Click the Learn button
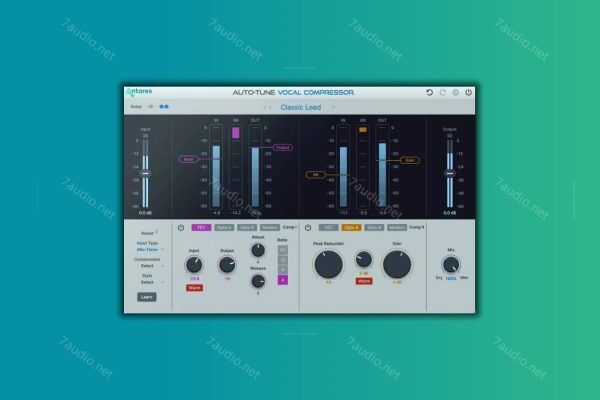600x400 pixels. click(x=147, y=297)
